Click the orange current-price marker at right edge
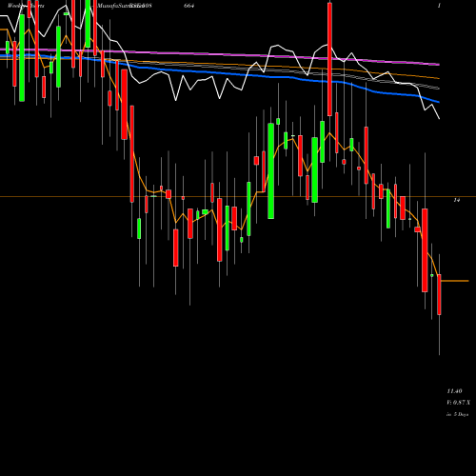 (455, 281)
